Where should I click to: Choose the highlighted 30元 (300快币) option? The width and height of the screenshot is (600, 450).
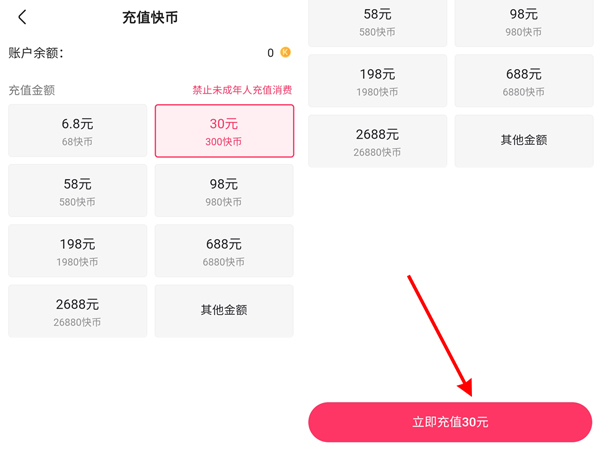point(224,131)
